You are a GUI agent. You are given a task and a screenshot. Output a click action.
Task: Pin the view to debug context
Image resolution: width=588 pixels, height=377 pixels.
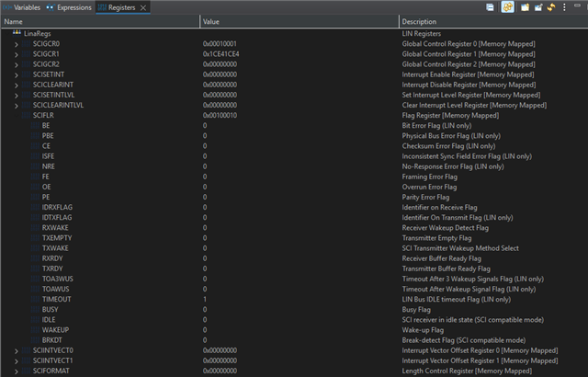538,7
